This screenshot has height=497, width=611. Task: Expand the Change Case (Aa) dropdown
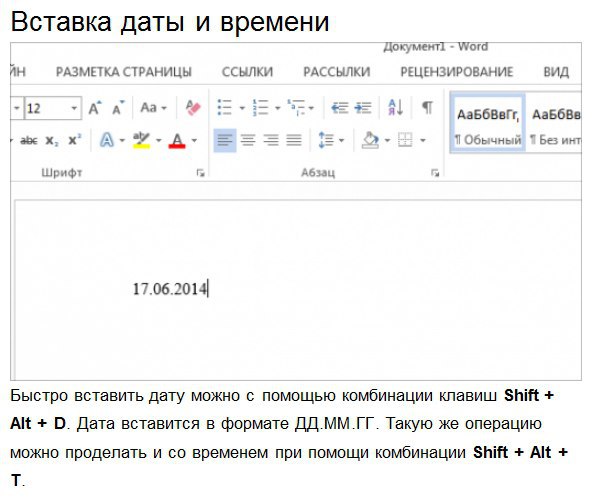click(x=154, y=108)
